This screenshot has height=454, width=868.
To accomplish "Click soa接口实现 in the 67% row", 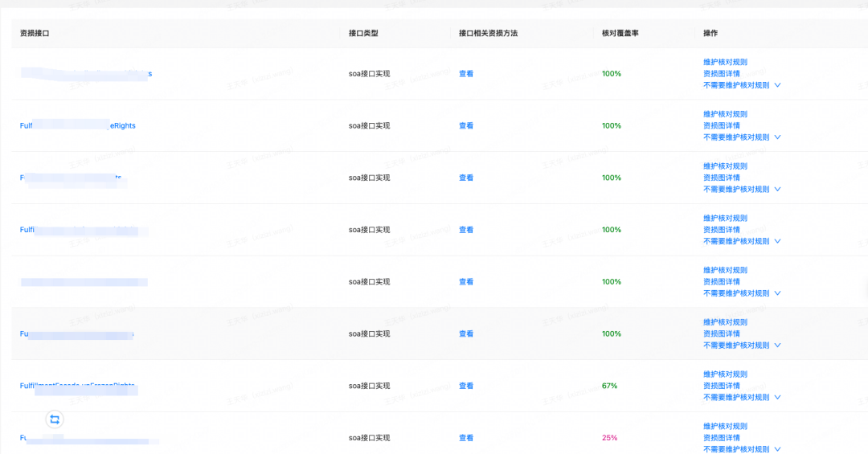I will 369,386.
